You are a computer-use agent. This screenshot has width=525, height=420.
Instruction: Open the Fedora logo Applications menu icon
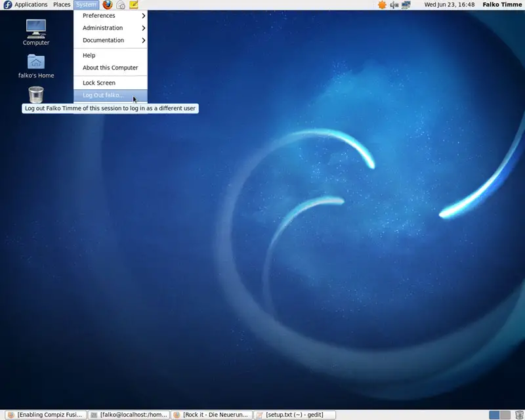point(7,5)
